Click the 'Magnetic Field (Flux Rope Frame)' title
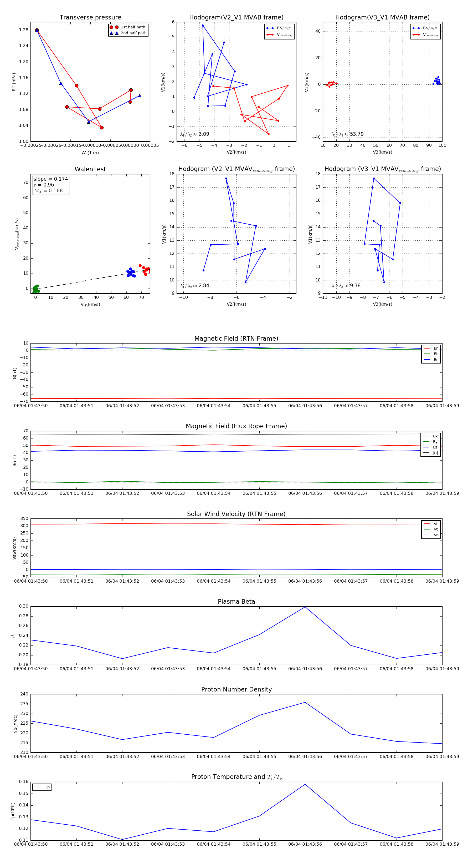Image resolution: width=473 pixels, height=868 pixels. point(236,426)
